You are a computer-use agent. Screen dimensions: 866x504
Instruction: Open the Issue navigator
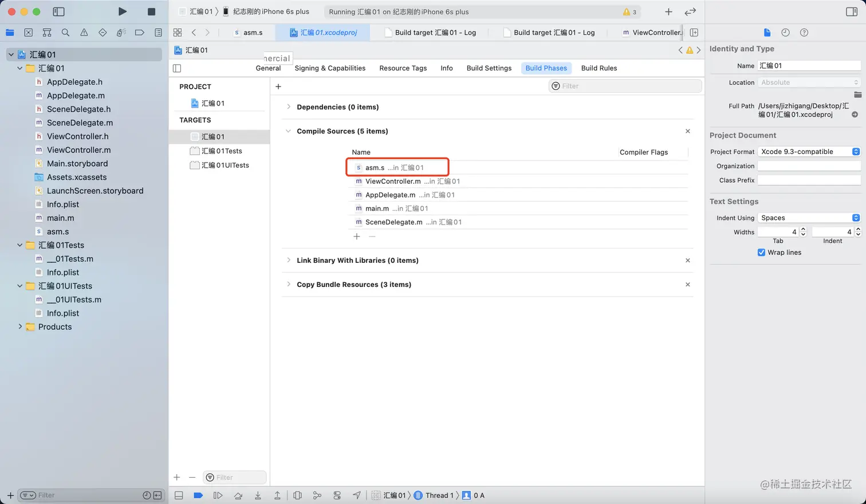click(84, 33)
